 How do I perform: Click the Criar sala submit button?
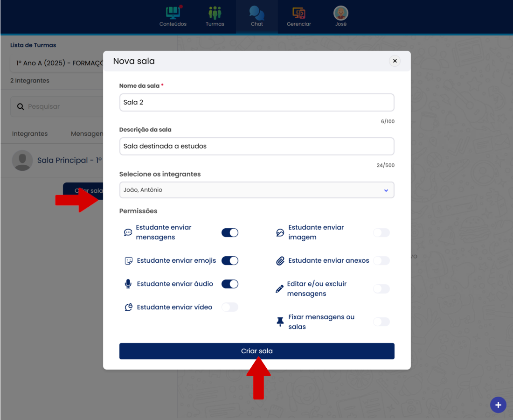click(256, 351)
